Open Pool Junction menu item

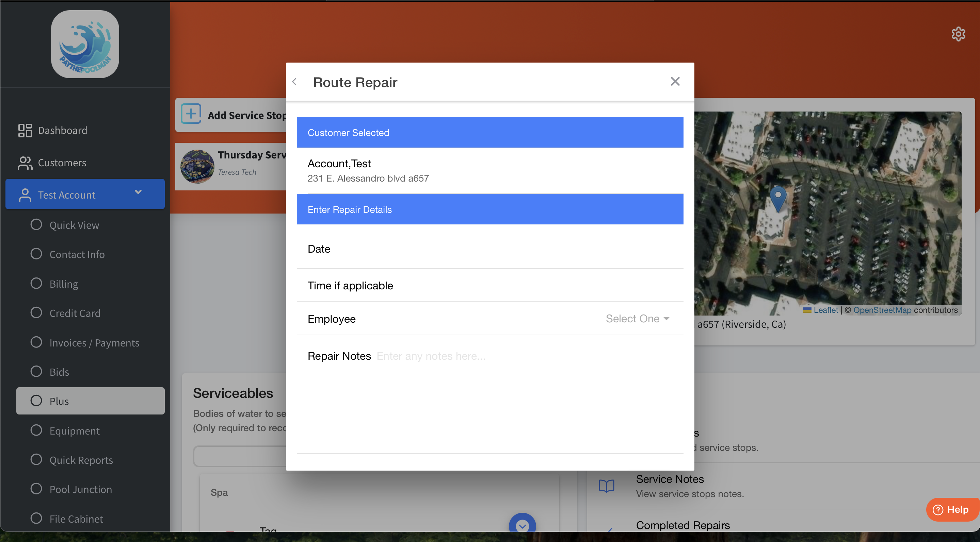pos(81,489)
